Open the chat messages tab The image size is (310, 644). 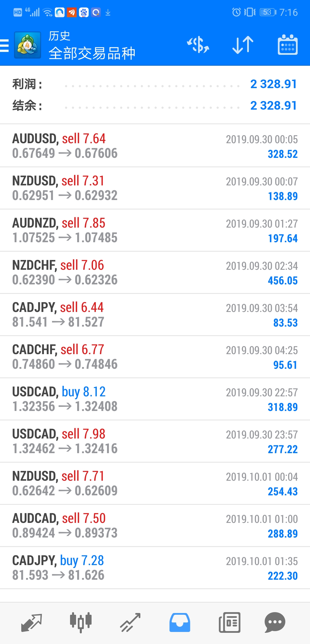tap(275, 622)
